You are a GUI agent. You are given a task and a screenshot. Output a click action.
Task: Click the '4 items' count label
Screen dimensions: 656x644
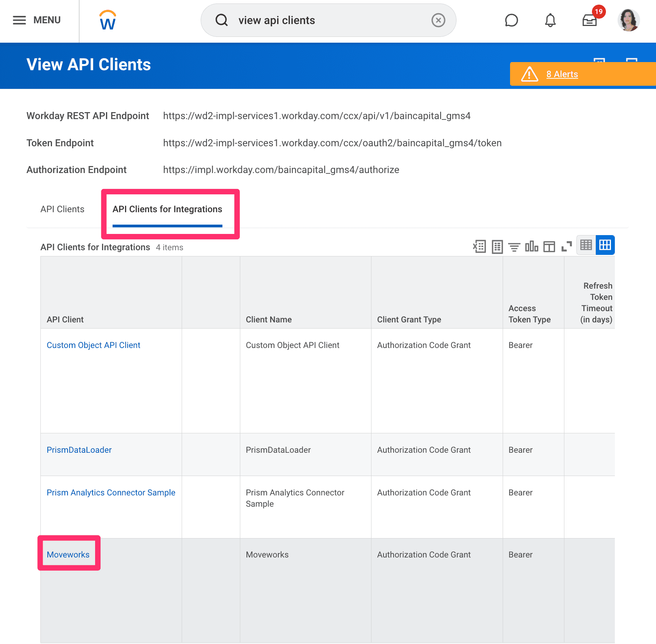(170, 248)
